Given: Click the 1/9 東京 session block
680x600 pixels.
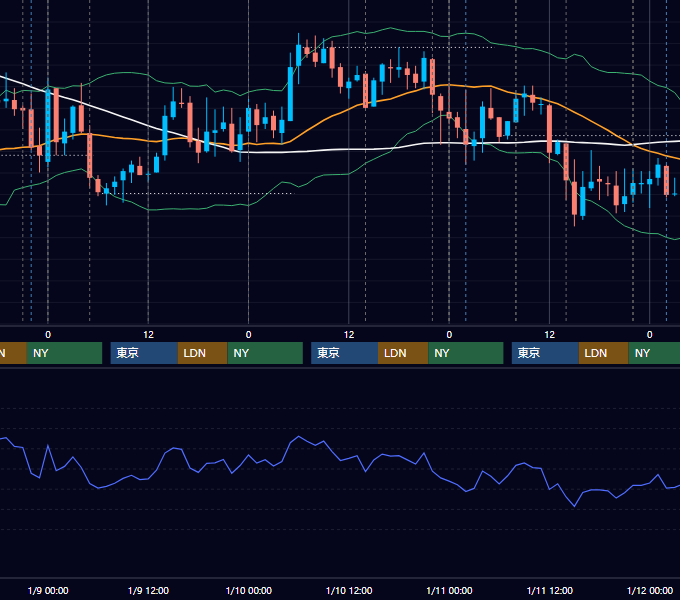Looking at the screenshot, I should point(144,353).
